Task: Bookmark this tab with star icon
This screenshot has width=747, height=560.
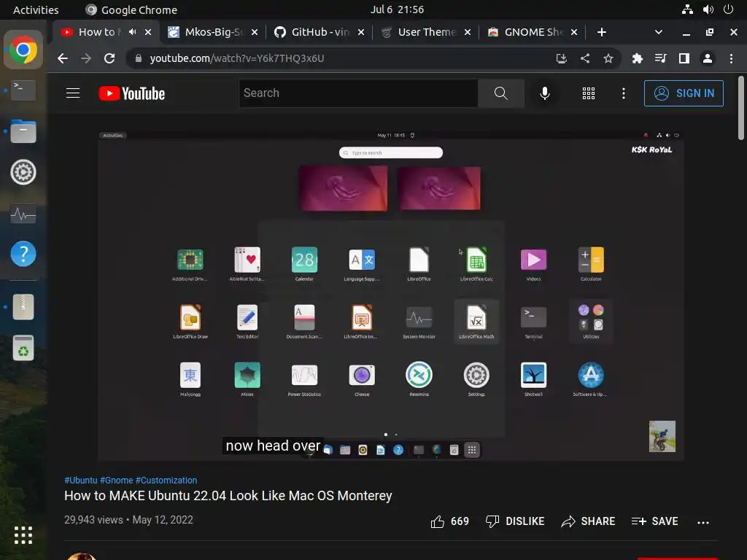Action: pyautogui.click(x=608, y=58)
